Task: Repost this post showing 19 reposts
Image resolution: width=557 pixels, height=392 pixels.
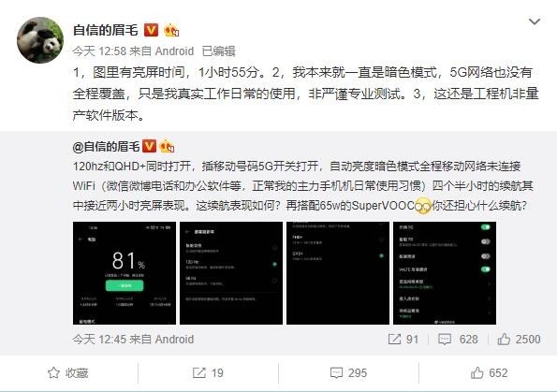Action: click(208, 373)
